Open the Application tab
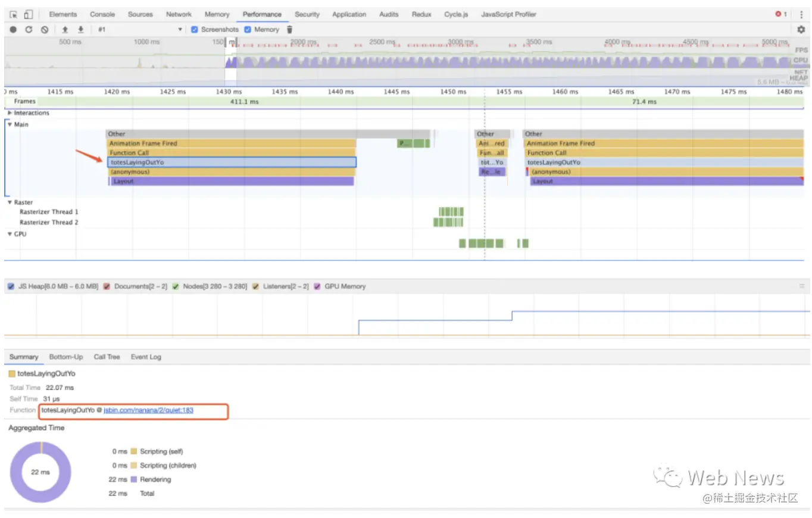This screenshot has width=812, height=518. click(349, 14)
